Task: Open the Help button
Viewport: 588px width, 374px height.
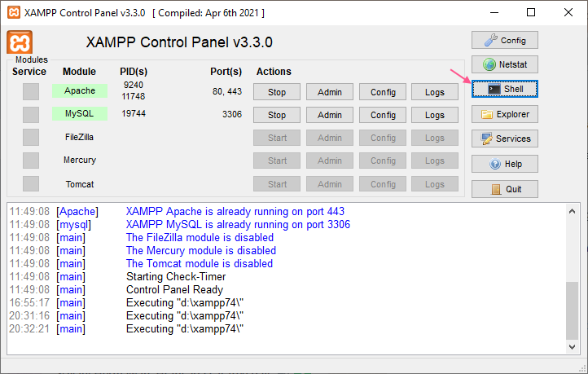Action: [504, 164]
